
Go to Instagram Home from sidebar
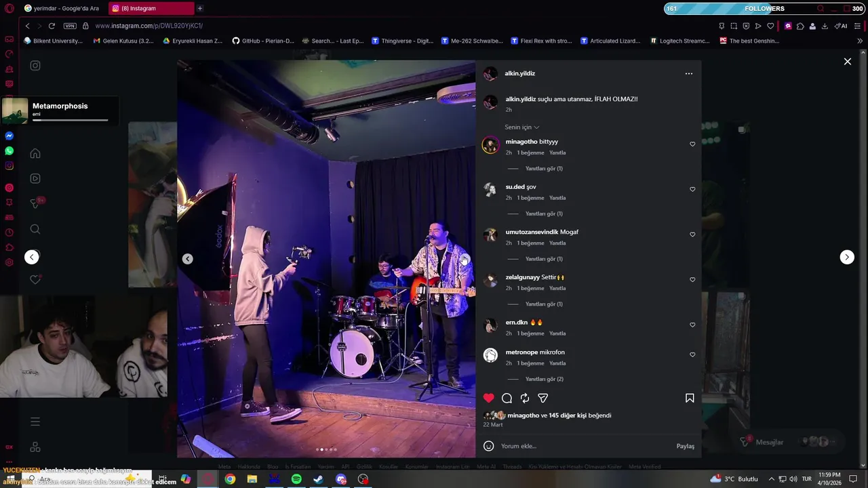pyautogui.click(x=35, y=153)
